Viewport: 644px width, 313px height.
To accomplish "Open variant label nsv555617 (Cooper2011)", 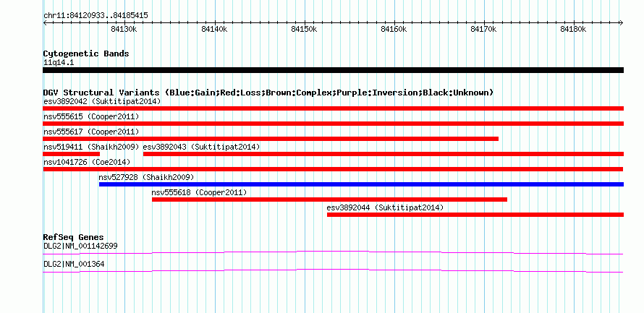I will (x=91, y=132).
